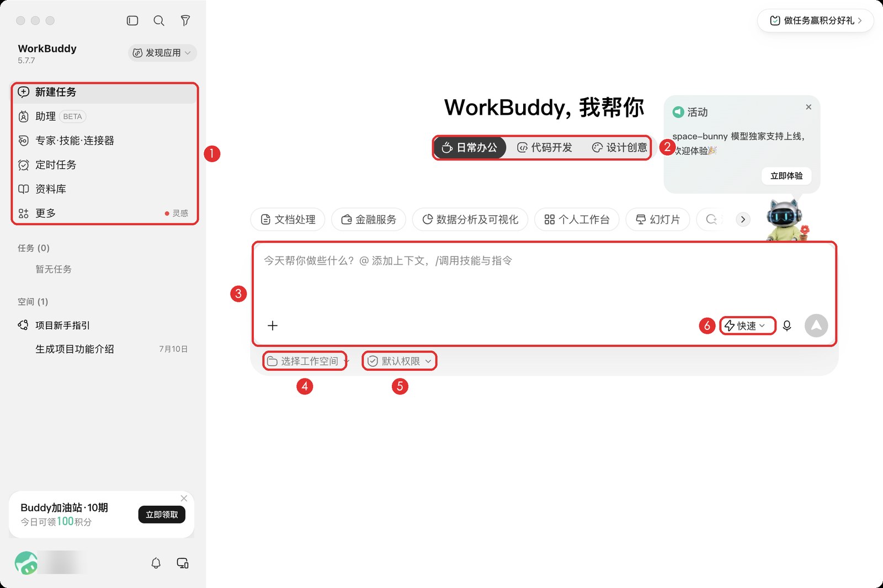Open 助理 BETA in the sidebar
883x588 pixels.
(x=104, y=116)
